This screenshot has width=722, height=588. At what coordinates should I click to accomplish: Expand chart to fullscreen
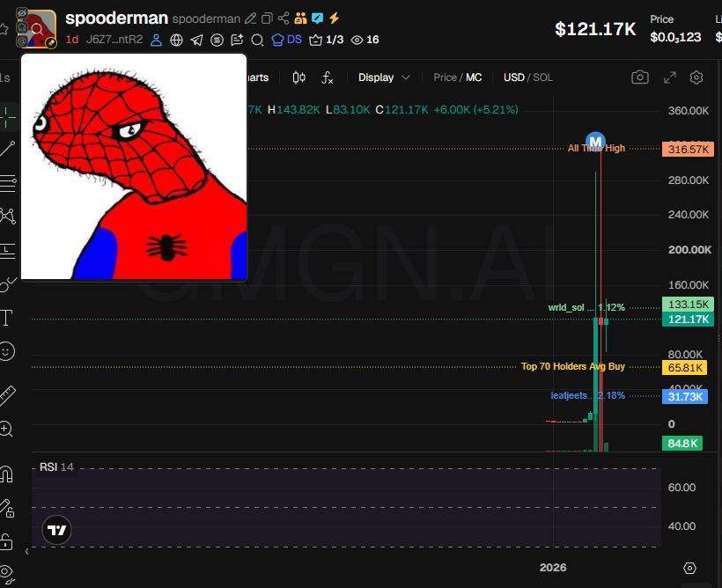coord(670,77)
